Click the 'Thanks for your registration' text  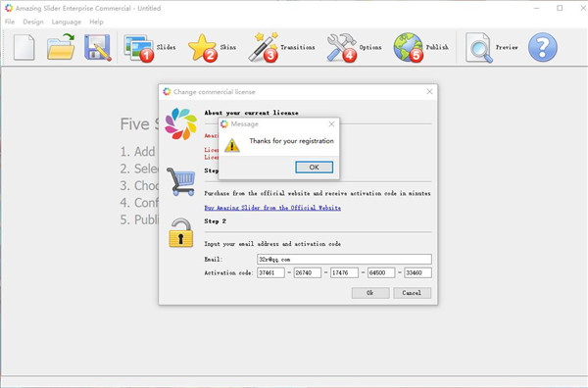click(291, 141)
